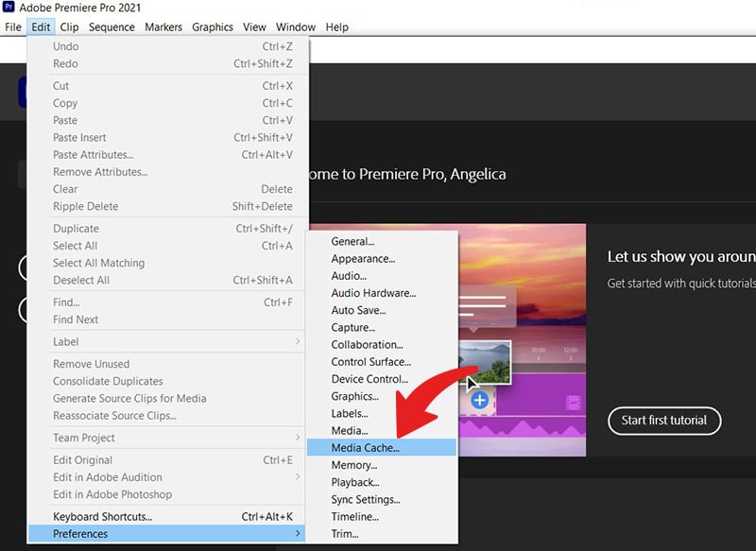Open Audio Hardware... preferences

click(x=382, y=293)
